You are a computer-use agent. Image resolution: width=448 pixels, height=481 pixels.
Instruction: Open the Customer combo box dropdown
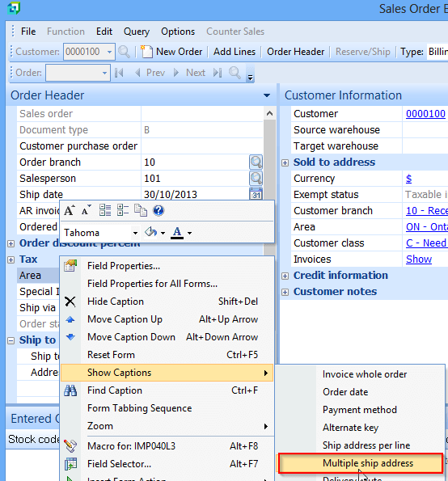[x=109, y=52]
